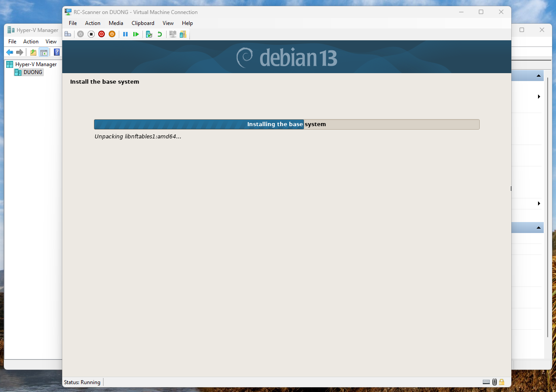Image resolution: width=556 pixels, height=392 pixels.
Task: Create a checkpoint using the toolbar icon
Action: click(x=149, y=34)
